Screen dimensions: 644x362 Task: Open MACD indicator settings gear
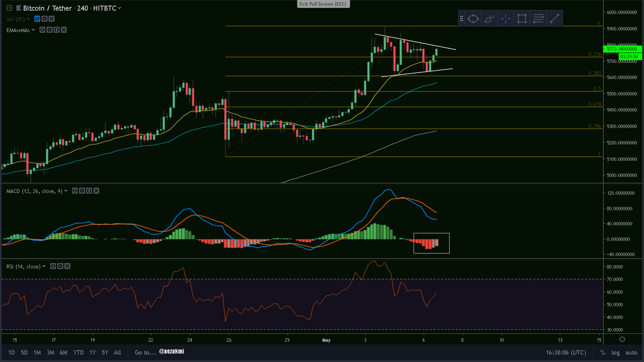(82, 191)
